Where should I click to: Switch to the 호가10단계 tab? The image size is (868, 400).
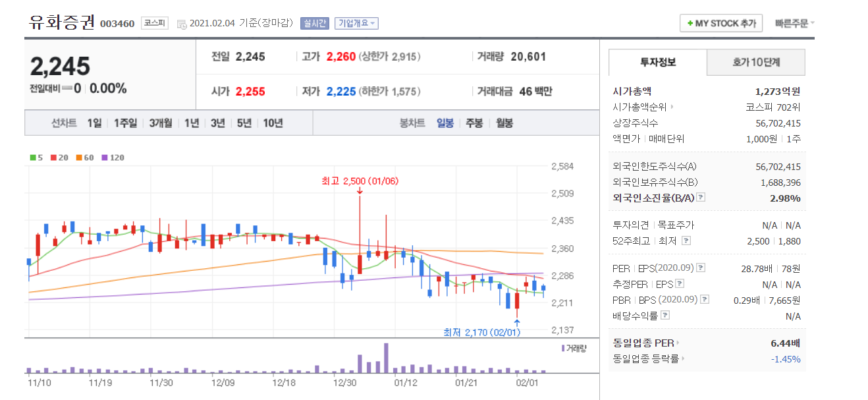tap(756, 63)
